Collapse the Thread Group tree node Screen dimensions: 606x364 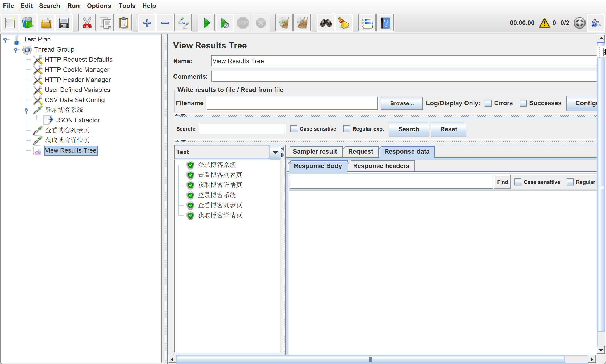click(16, 49)
